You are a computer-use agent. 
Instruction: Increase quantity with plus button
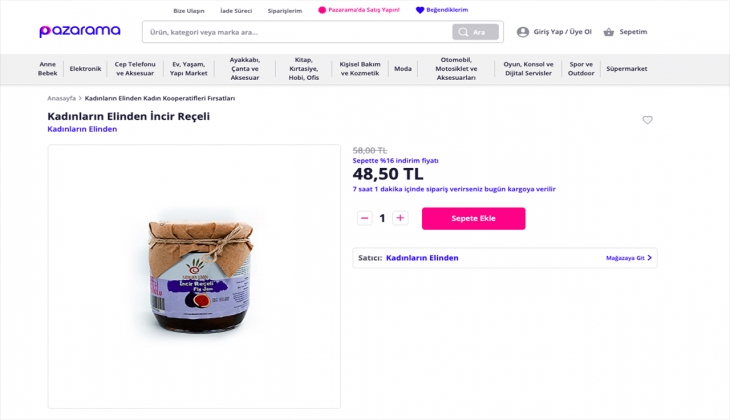[400, 218]
